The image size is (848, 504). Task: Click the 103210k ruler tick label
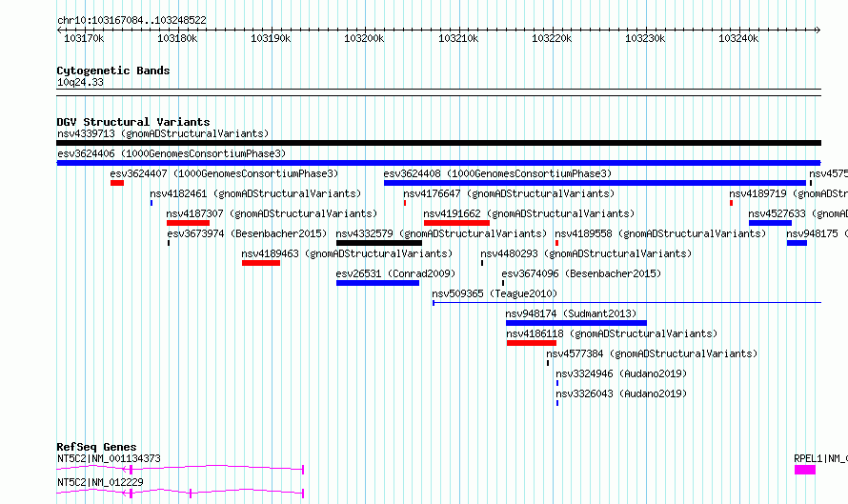(458, 38)
